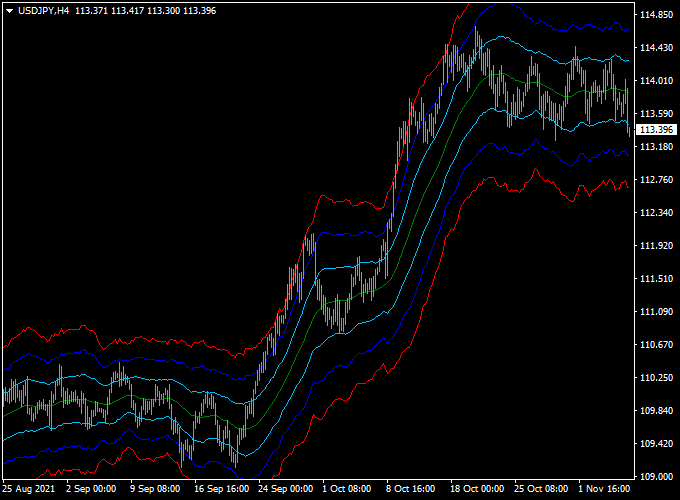This screenshot has height=500, width=680.
Task: Click the OHLC values 113.371 113.417 113.300 113.396
Action: tap(146, 11)
